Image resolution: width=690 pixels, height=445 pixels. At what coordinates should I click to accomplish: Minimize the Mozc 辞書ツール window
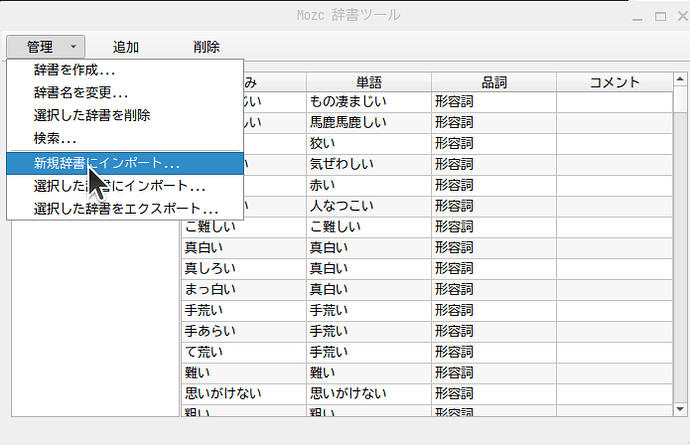[637, 18]
